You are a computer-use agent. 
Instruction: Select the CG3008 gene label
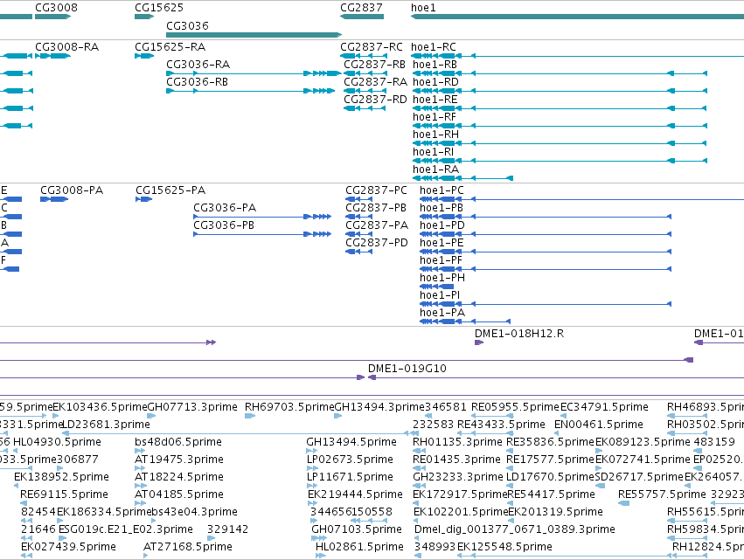click(x=57, y=8)
